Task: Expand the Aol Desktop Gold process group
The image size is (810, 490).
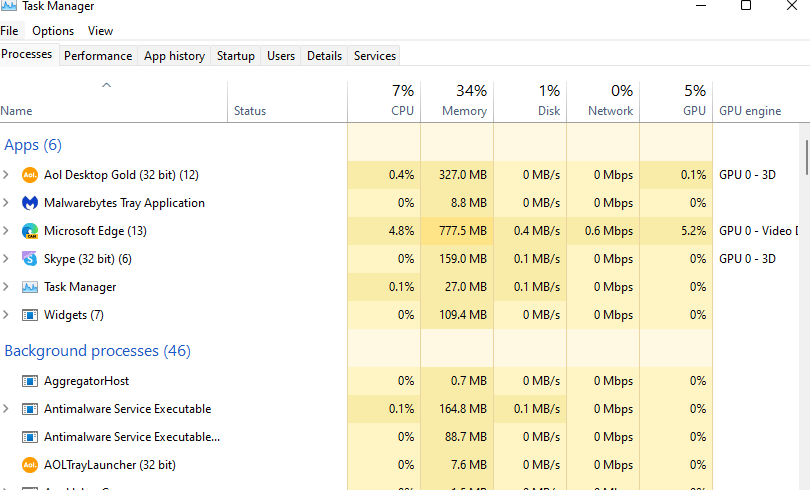Action: pos(6,175)
